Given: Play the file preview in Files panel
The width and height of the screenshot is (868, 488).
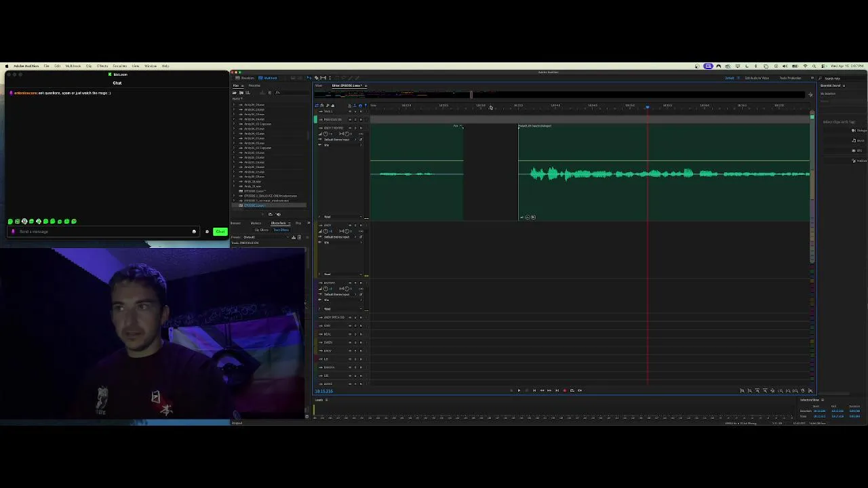Looking at the screenshot, I should (x=262, y=214).
